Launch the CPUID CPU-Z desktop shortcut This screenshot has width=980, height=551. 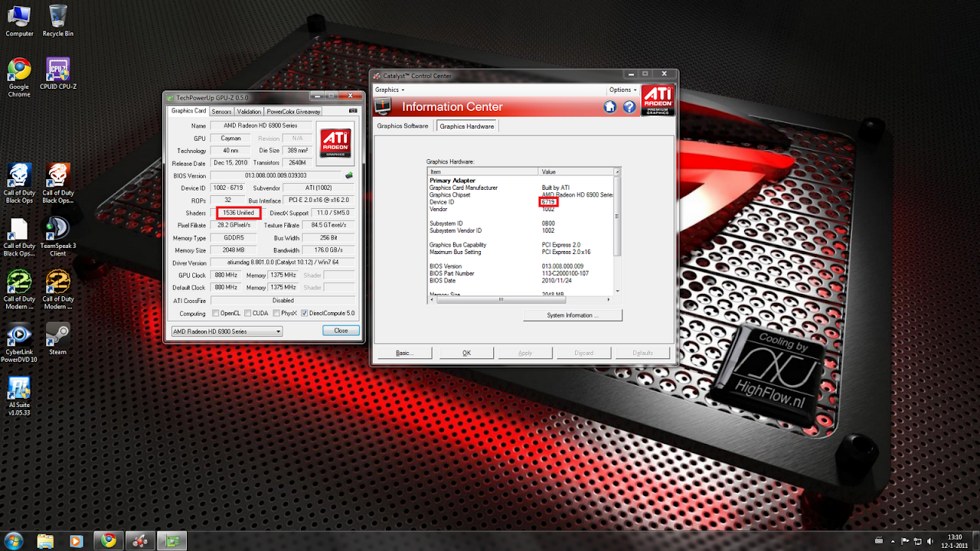click(58, 74)
